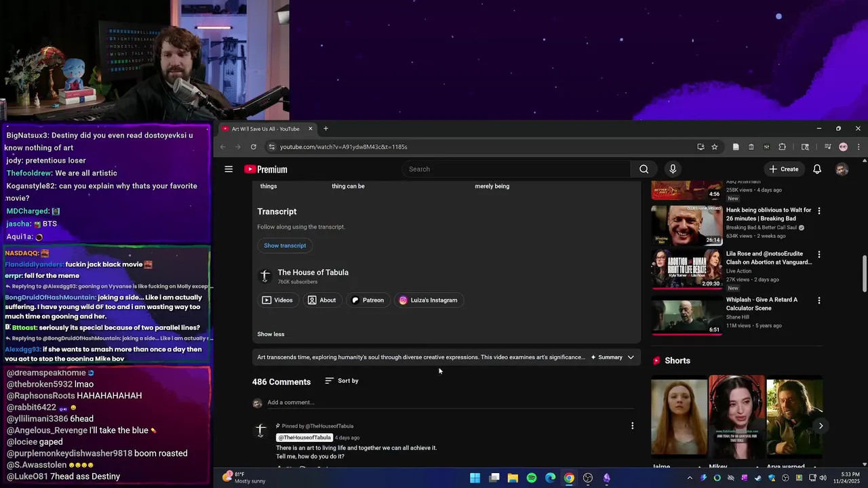868x488 pixels.
Task: Open the Sort by comments dropdown
Action: click(x=342, y=381)
